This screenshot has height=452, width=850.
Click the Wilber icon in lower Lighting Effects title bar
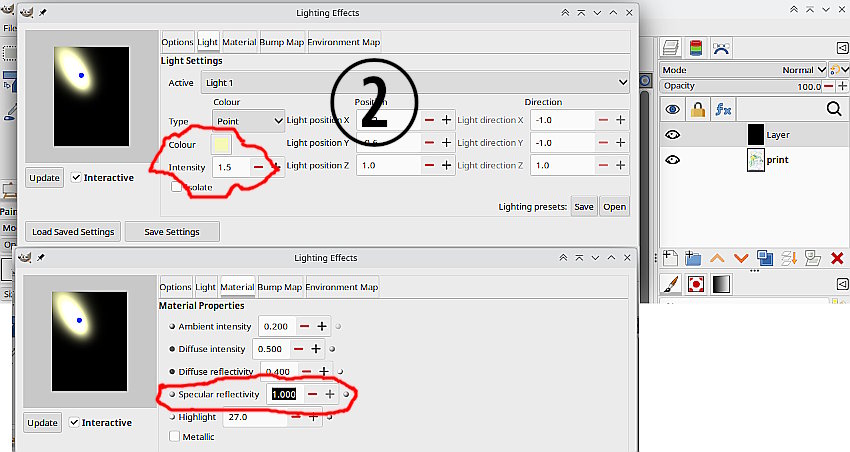(24, 257)
